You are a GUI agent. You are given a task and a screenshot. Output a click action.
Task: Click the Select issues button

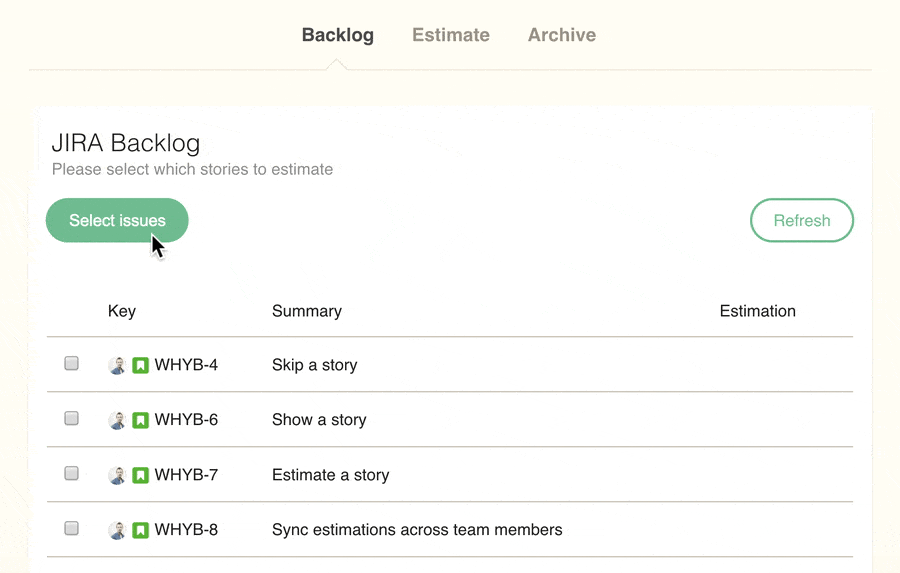117,220
